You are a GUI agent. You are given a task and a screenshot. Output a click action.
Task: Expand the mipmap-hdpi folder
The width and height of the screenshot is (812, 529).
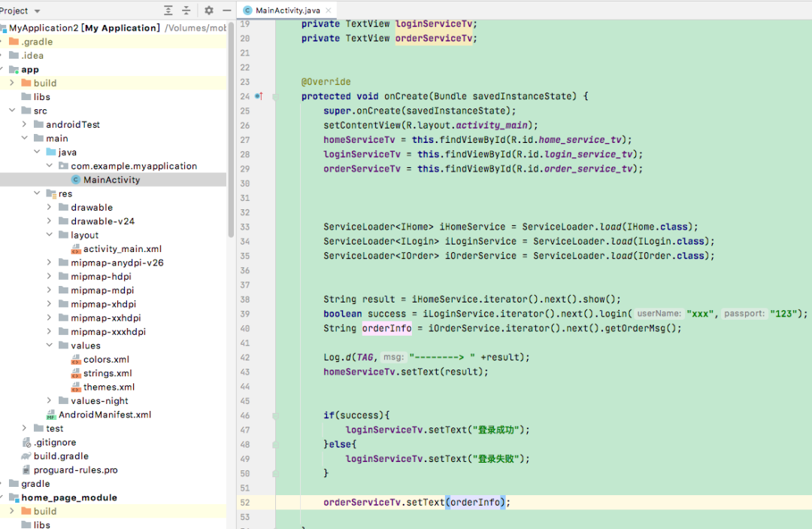point(49,276)
